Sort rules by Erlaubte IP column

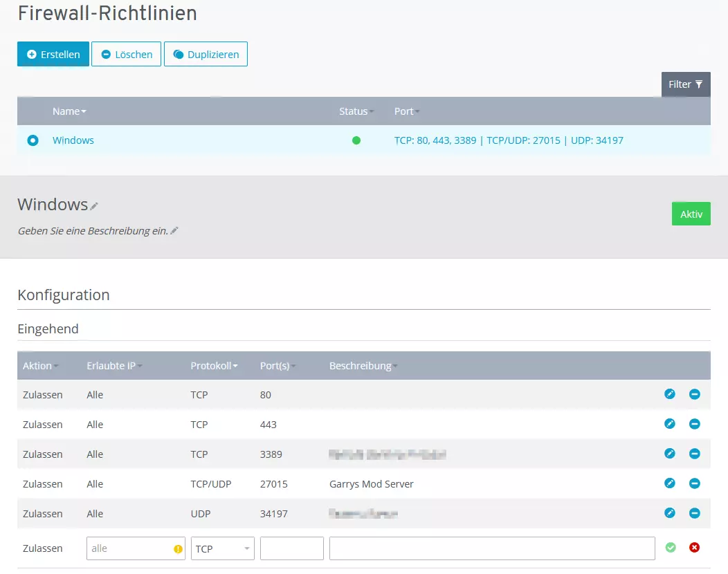(114, 366)
